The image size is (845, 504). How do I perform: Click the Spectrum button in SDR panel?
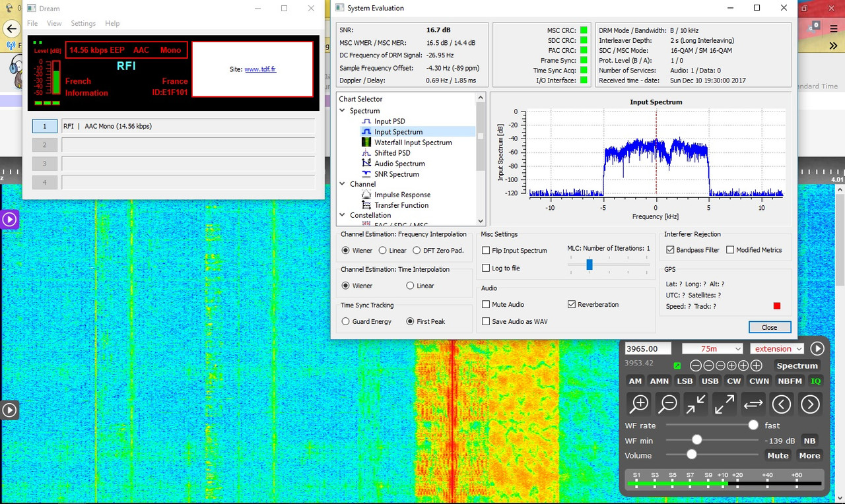pos(797,365)
